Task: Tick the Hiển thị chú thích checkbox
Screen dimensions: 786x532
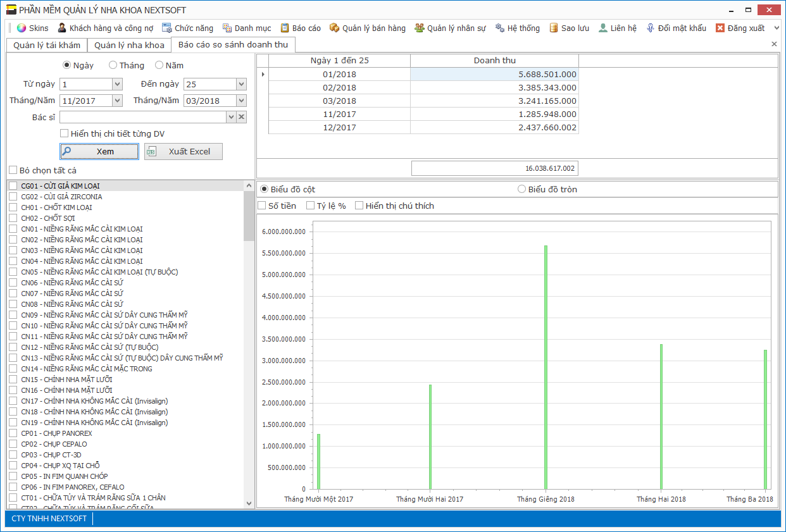Action: click(359, 206)
